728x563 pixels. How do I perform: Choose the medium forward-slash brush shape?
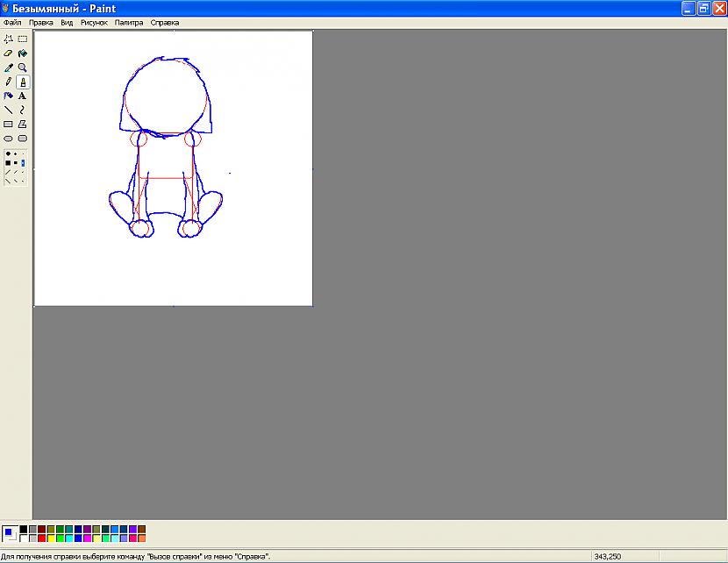pyautogui.click(x=15, y=172)
